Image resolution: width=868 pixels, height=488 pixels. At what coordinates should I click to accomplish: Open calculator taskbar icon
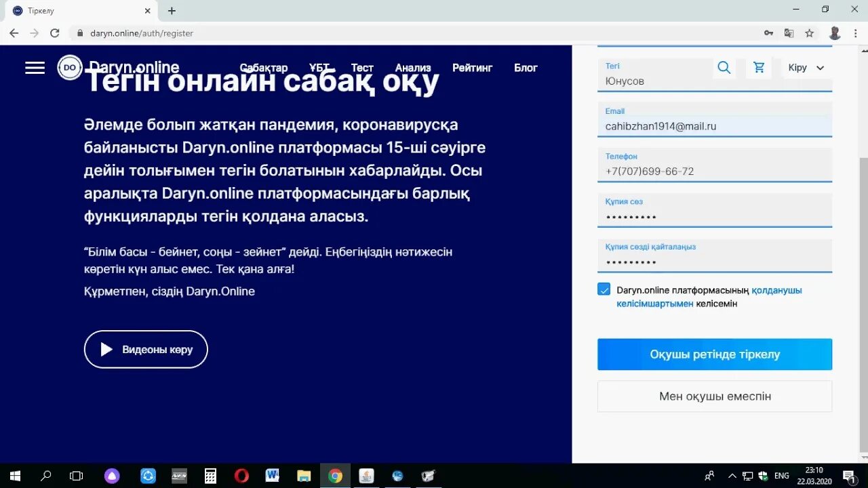click(x=210, y=476)
